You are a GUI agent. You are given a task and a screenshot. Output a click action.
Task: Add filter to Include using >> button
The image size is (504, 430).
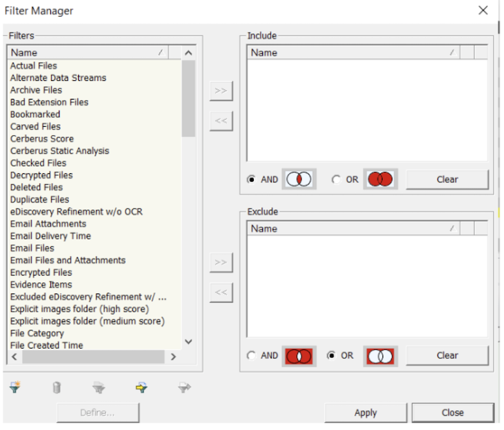(x=221, y=91)
